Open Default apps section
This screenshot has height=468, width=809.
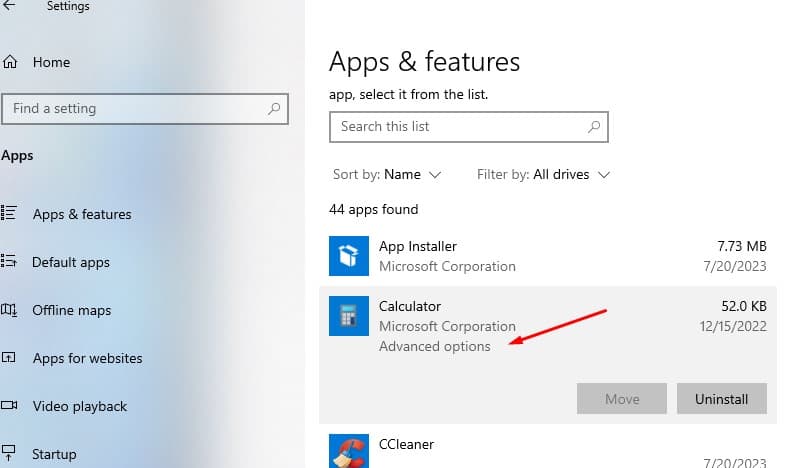[71, 262]
